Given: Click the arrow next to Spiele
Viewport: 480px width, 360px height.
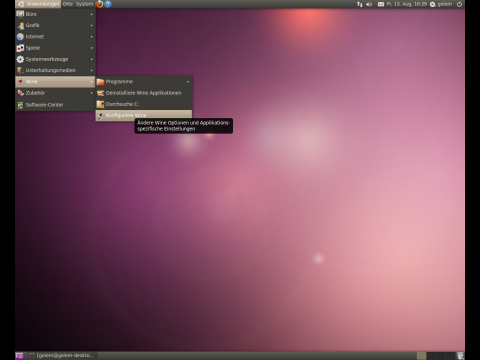Looking at the screenshot, I should click(x=92, y=48).
